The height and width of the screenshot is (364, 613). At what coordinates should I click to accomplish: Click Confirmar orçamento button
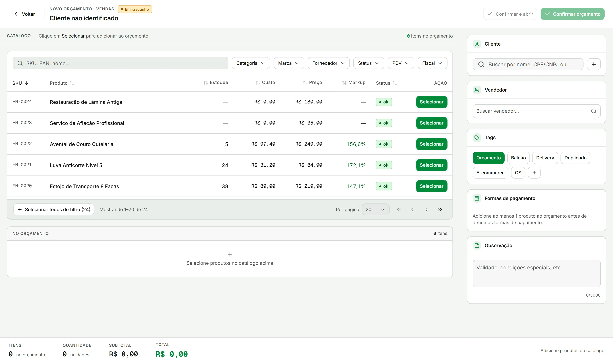click(572, 14)
